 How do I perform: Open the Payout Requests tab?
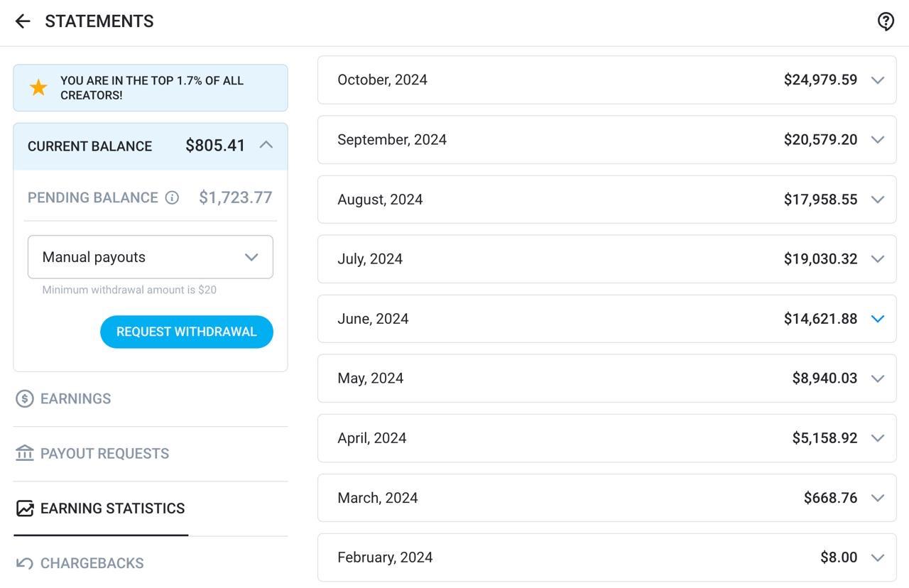tap(104, 454)
